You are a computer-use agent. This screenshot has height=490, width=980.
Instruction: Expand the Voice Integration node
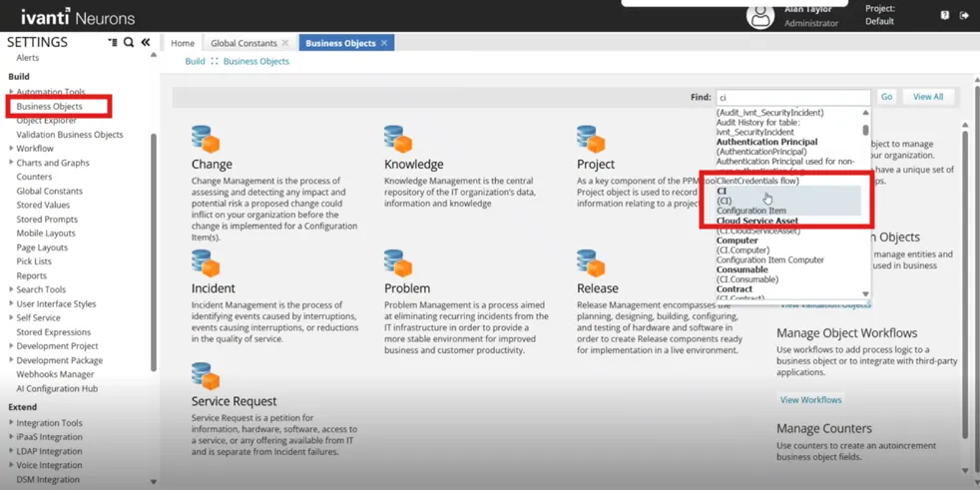click(11, 465)
